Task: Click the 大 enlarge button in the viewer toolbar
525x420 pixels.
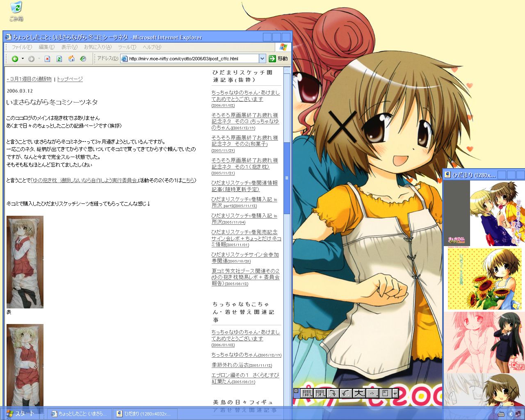Action: point(359,393)
